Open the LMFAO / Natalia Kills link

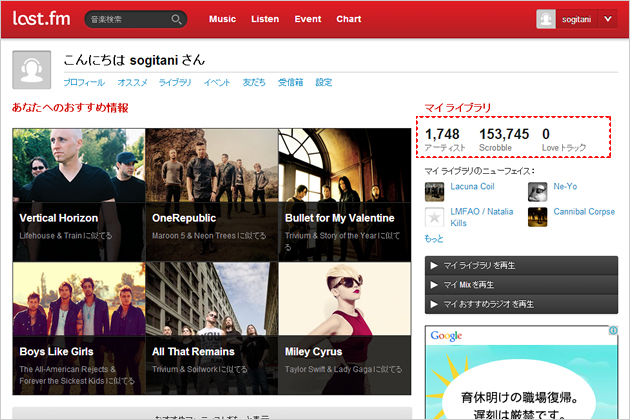pos(481,217)
